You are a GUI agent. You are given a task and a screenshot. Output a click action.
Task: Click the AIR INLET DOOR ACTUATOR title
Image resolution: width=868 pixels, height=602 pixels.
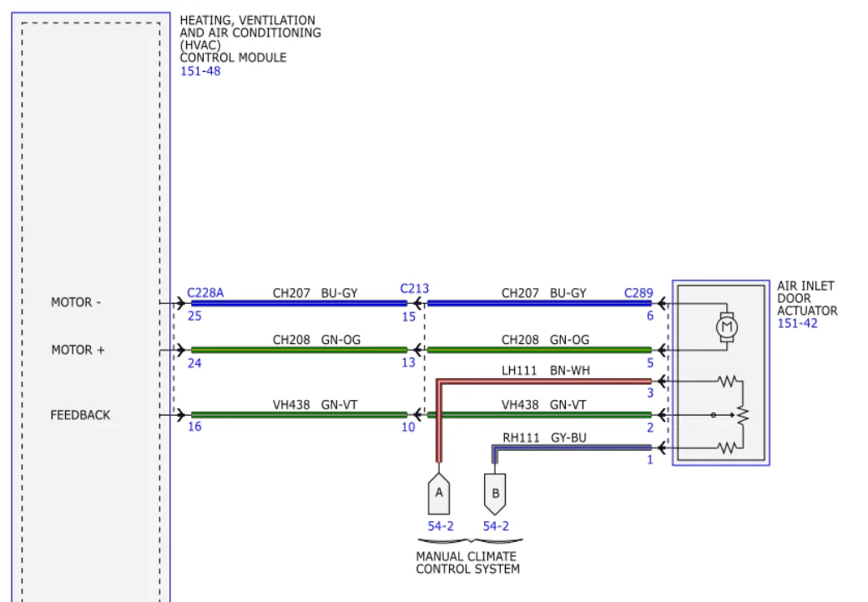pyautogui.click(x=806, y=299)
